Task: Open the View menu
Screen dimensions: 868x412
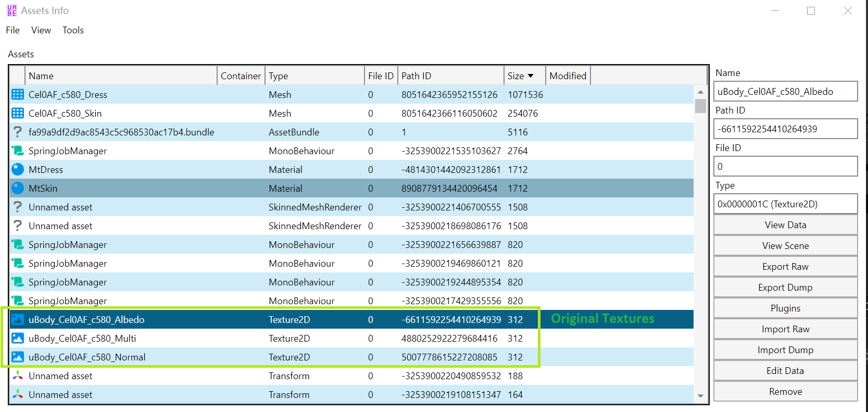Action: [x=41, y=30]
